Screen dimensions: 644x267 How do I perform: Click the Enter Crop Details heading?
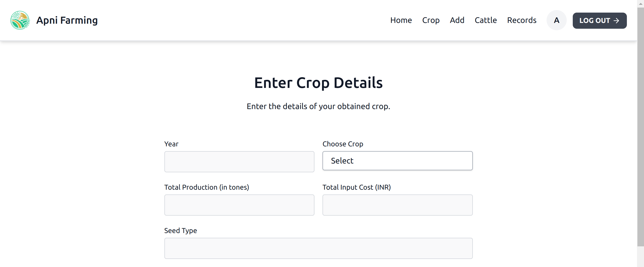click(318, 82)
